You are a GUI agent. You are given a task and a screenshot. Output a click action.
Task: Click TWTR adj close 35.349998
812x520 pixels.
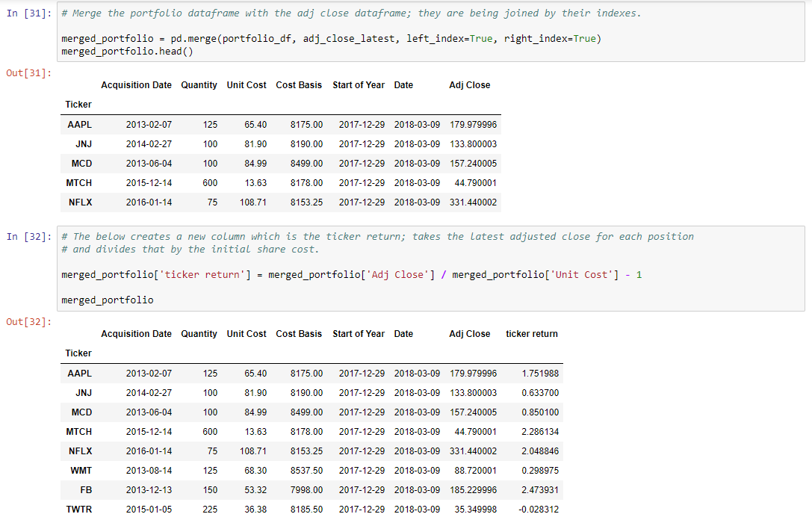pos(475,510)
